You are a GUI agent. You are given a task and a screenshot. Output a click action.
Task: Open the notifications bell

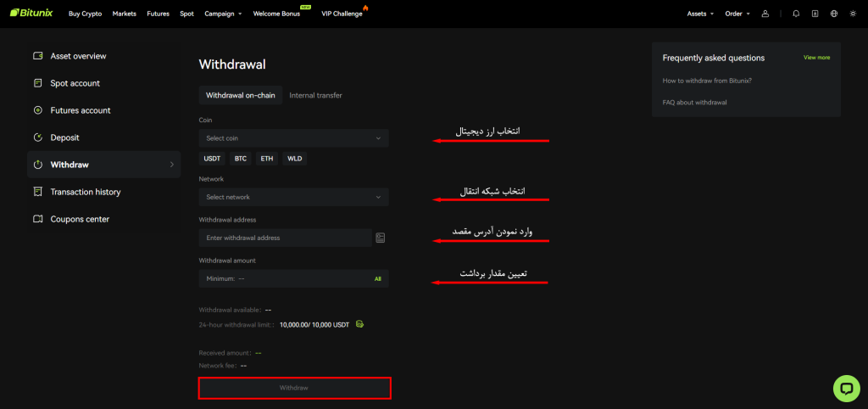pyautogui.click(x=796, y=14)
